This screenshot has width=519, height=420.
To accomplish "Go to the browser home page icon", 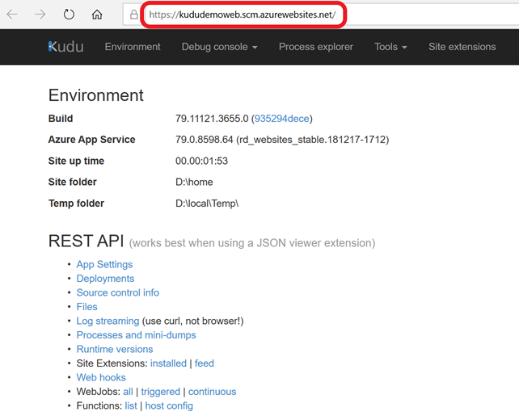I will pyautogui.click(x=97, y=15).
